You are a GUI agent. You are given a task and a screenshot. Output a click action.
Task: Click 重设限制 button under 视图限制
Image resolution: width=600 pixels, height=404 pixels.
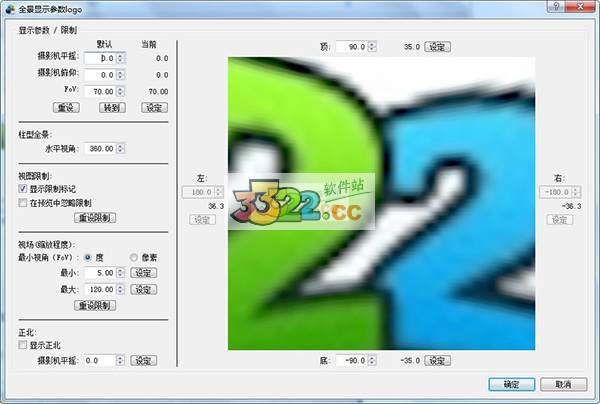95,218
